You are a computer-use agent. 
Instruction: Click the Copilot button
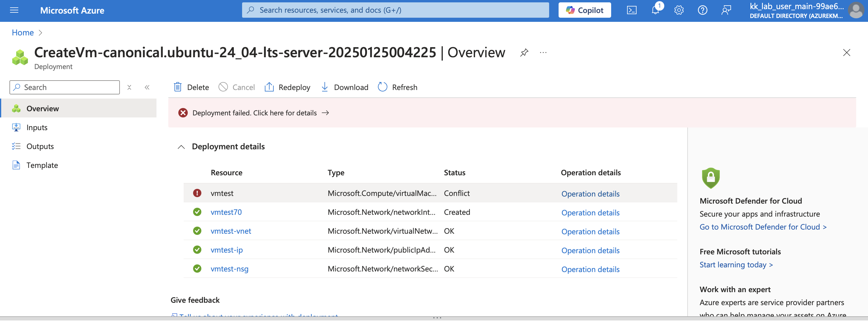pyautogui.click(x=584, y=10)
